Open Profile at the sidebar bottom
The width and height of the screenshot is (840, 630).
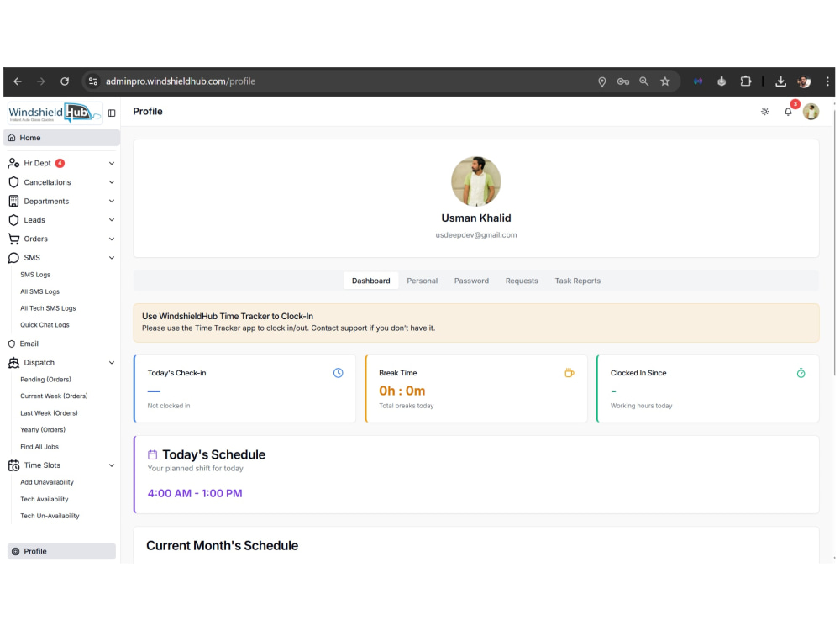click(61, 551)
